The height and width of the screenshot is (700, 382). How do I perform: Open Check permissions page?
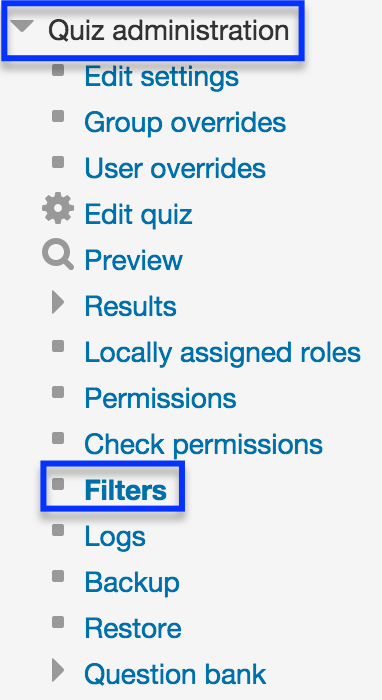pos(203,445)
